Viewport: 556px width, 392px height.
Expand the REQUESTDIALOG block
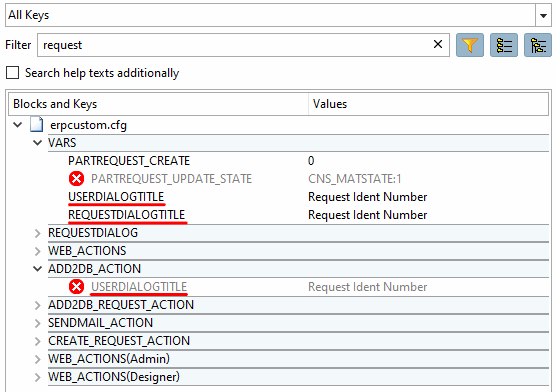click(38, 233)
